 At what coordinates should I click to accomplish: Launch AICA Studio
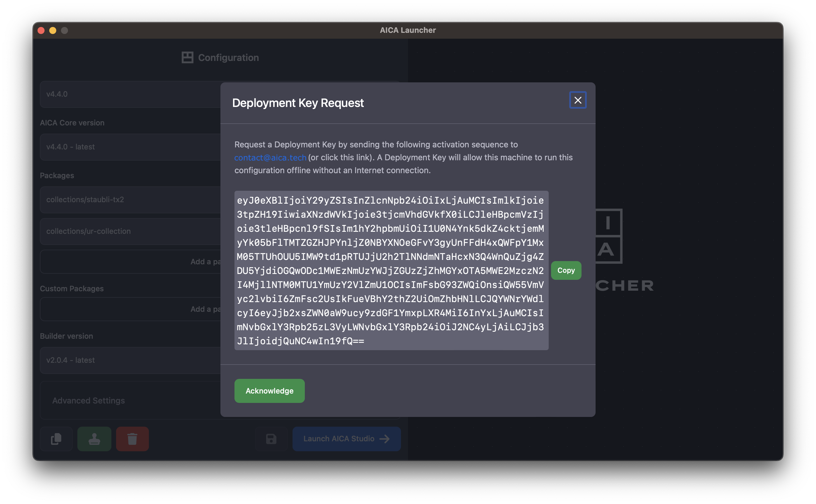(346, 439)
